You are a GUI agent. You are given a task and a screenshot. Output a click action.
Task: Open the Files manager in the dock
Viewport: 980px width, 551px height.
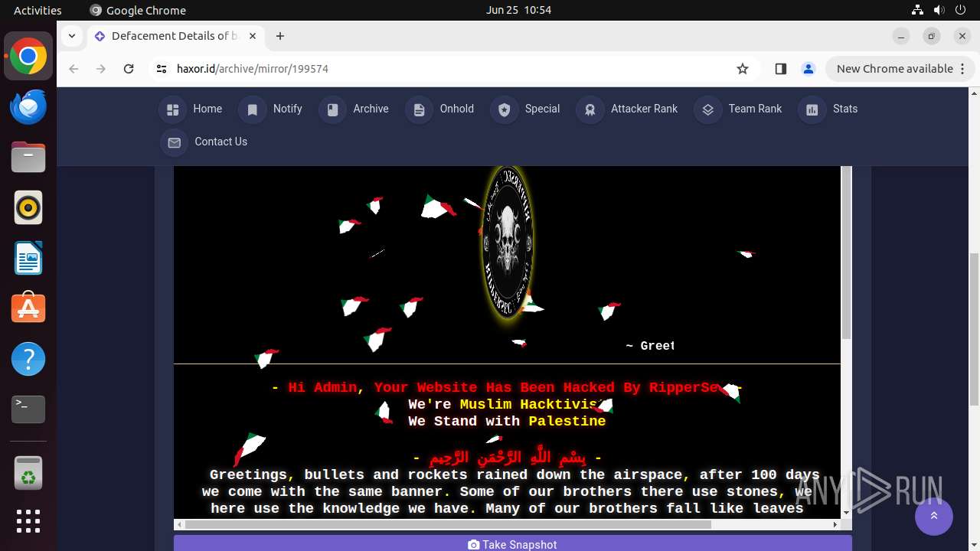tap(28, 158)
